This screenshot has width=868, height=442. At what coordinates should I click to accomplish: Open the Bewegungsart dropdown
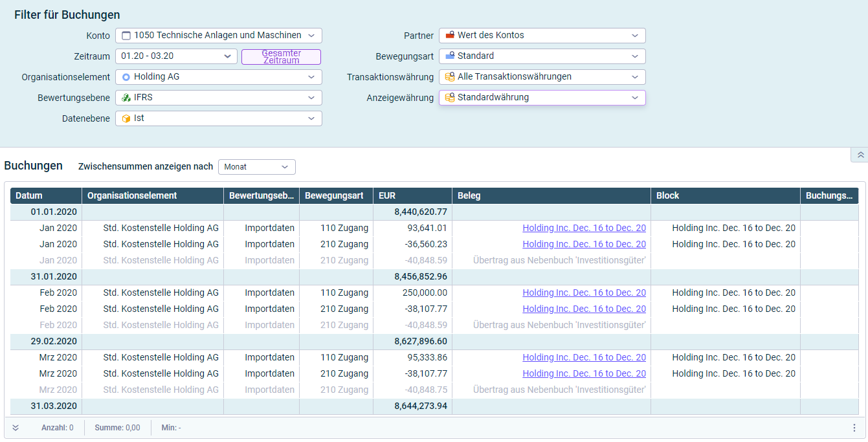(x=542, y=56)
